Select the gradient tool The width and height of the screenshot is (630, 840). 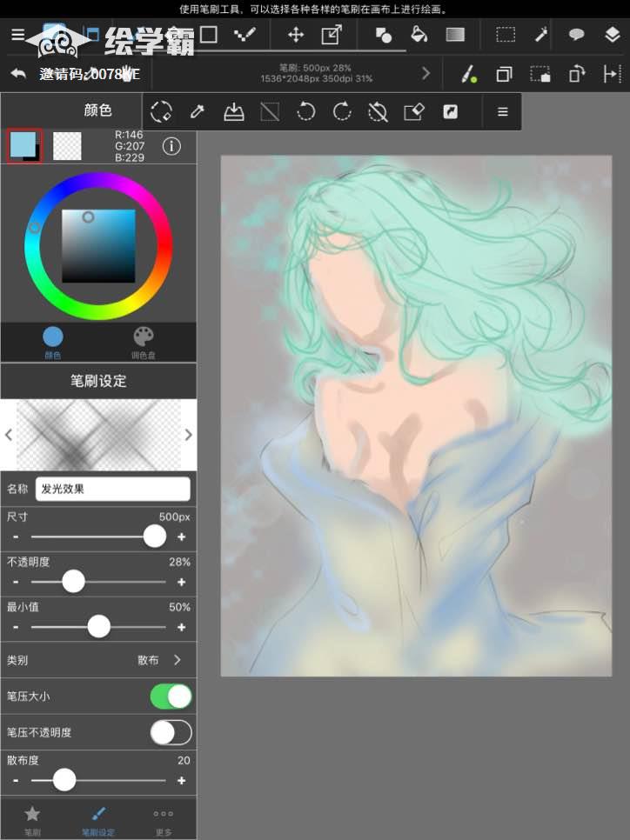click(x=455, y=35)
